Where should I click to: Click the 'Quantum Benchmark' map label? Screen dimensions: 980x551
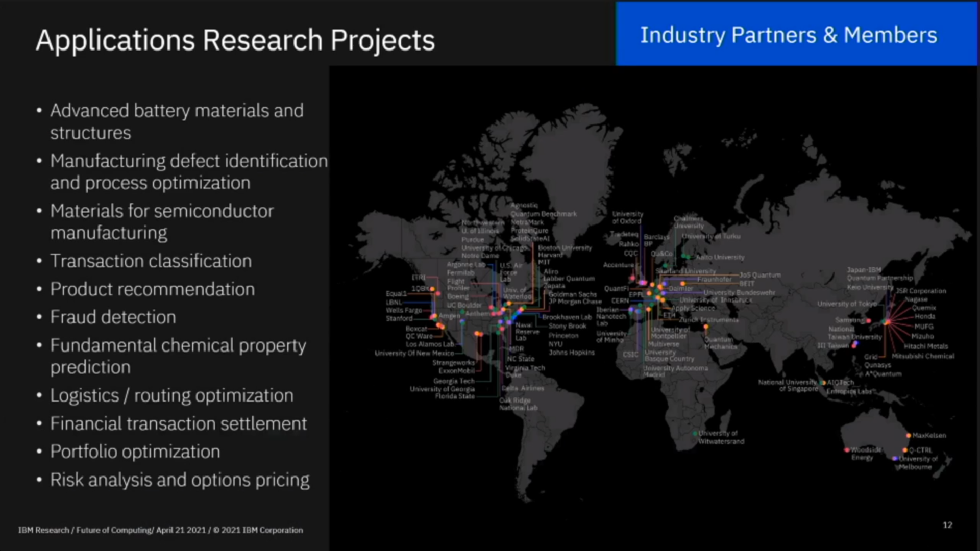pos(544,214)
